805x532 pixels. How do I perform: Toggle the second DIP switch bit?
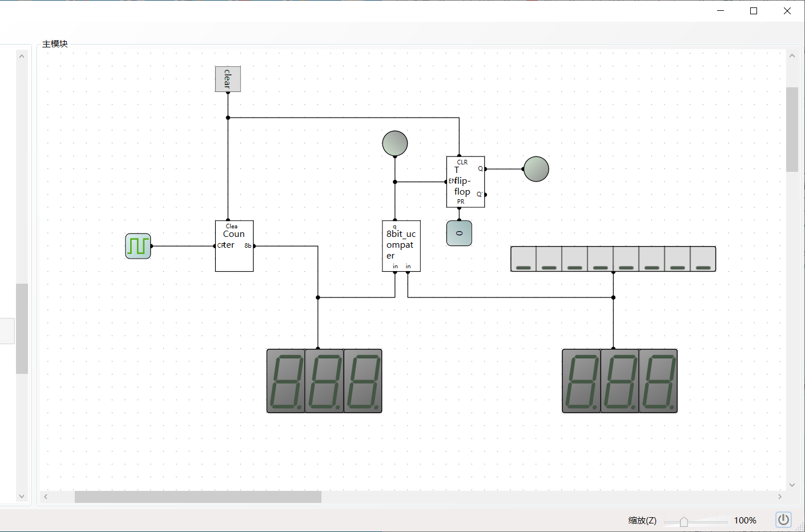pyautogui.click(x=549, y=259)
